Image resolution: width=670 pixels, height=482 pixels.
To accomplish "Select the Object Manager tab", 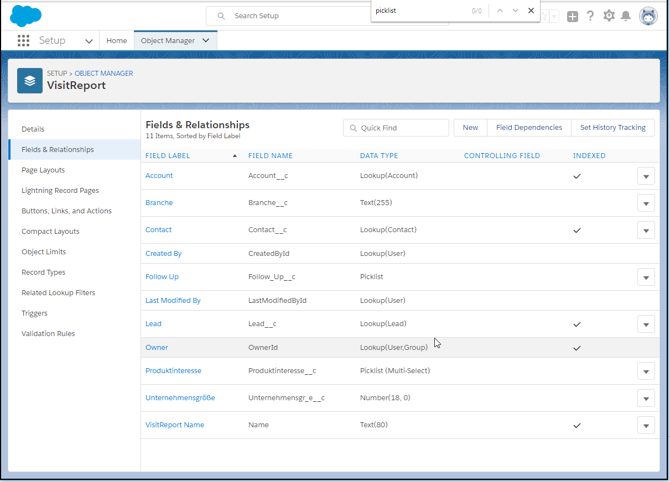I will 168,41.
